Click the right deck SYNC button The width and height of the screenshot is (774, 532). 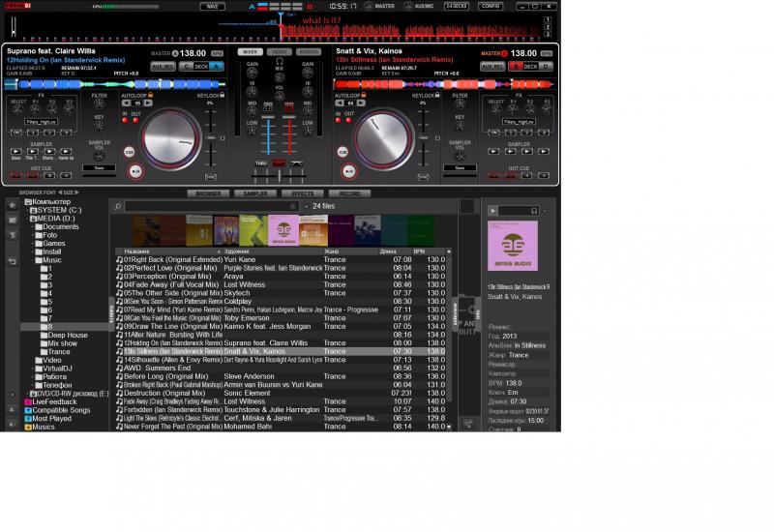click(x=423, y=177)
